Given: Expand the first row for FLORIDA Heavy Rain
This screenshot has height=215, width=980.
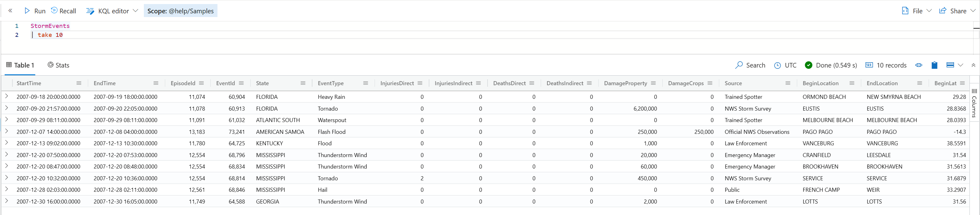Looking at the screenshot, I should click(6, 96).
